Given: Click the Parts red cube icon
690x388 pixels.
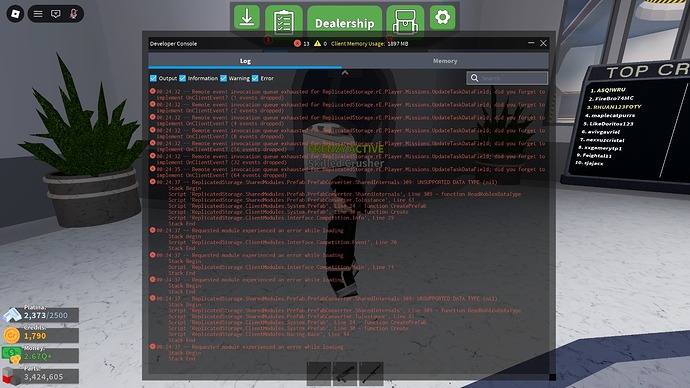Looking at the screenshot, I should pyautogui.click(x=11, y=376).
